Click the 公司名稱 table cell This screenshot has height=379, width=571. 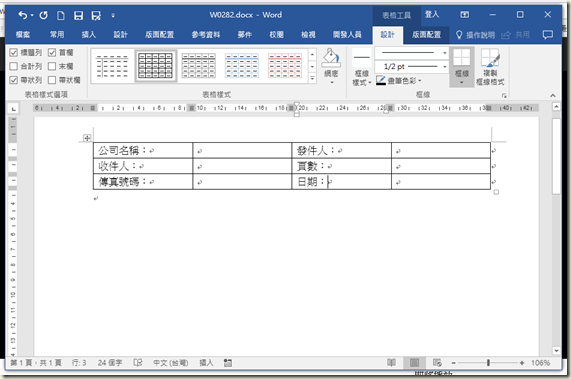coord(143,150)
